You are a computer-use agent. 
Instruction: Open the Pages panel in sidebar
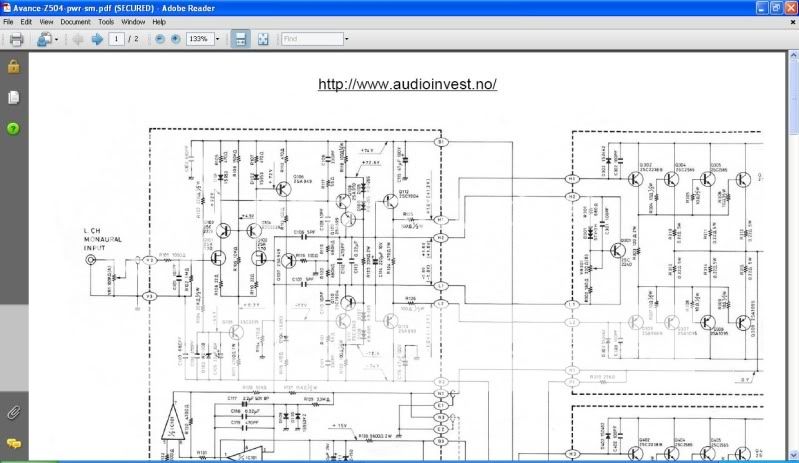pos(14,97)
